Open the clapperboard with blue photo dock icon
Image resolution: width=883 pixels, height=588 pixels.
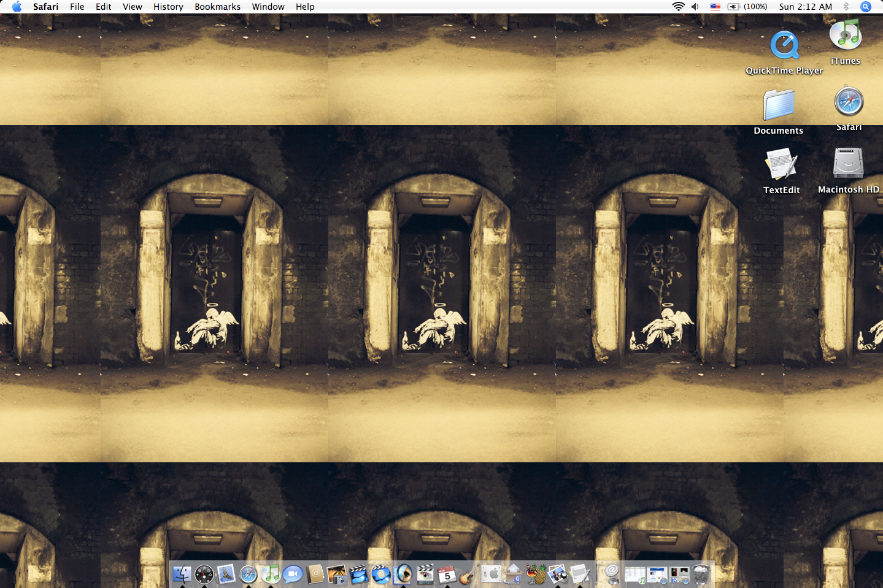point(359,574)
